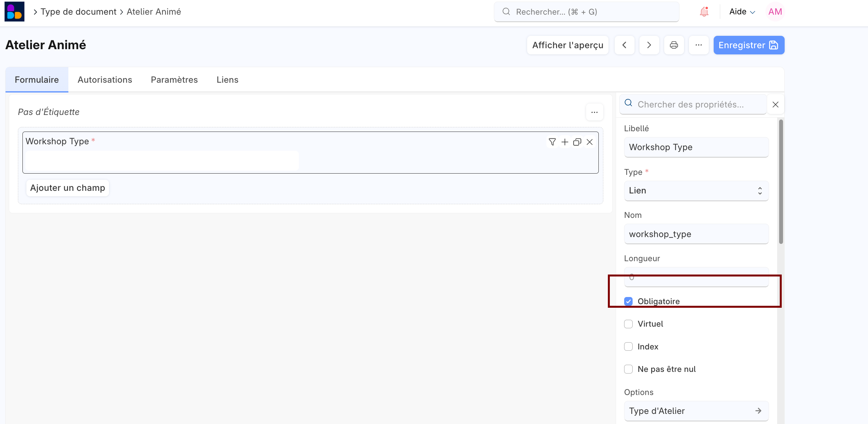The width and height of the screenshot is (868, 424).
Task: Remove the Workshop Type field
Action: pos(589,142)
